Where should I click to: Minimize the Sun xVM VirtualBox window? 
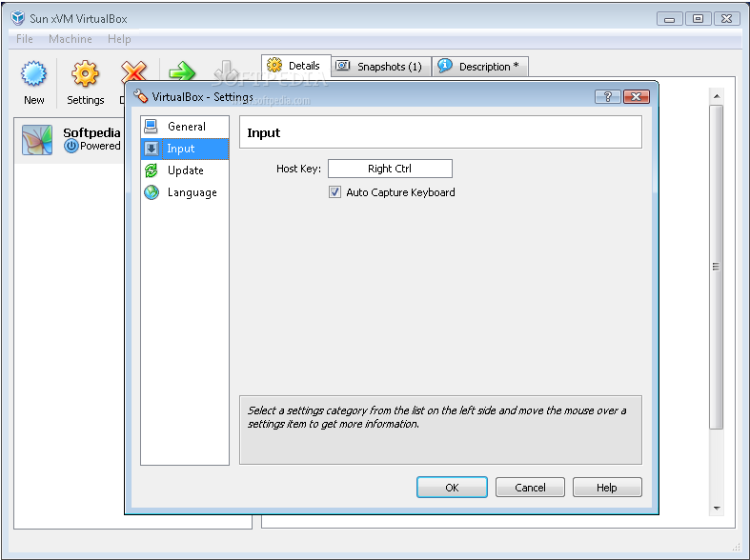click(670, 19)
